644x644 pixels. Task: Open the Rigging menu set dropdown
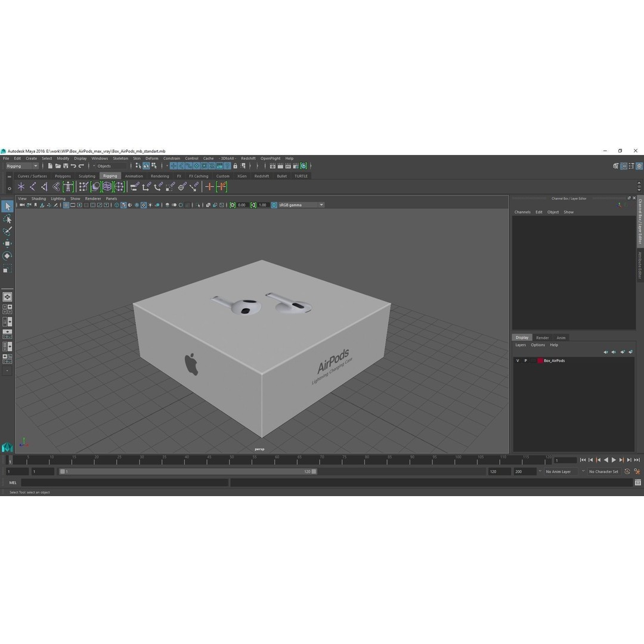22,166
